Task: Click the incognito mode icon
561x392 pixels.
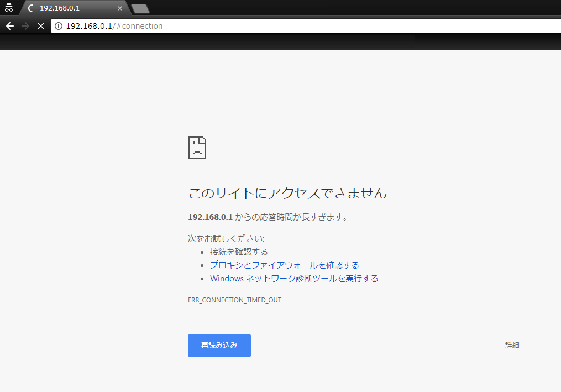Action: [8, 8]
